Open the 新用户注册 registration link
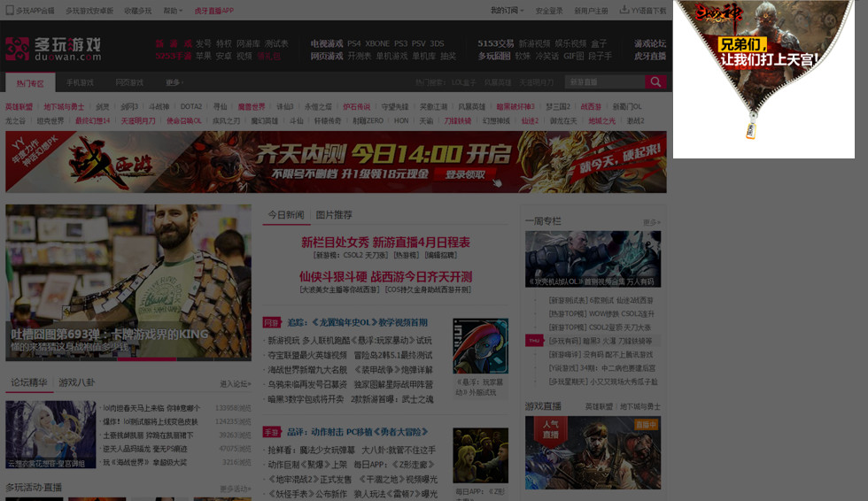Viewport: 868px width, 501px height. (x=592, y=11)
